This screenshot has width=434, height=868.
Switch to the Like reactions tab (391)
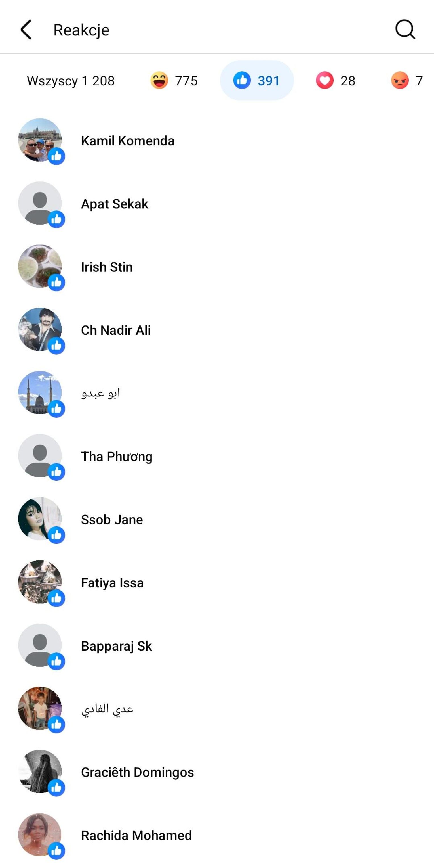tap(256, 81)
